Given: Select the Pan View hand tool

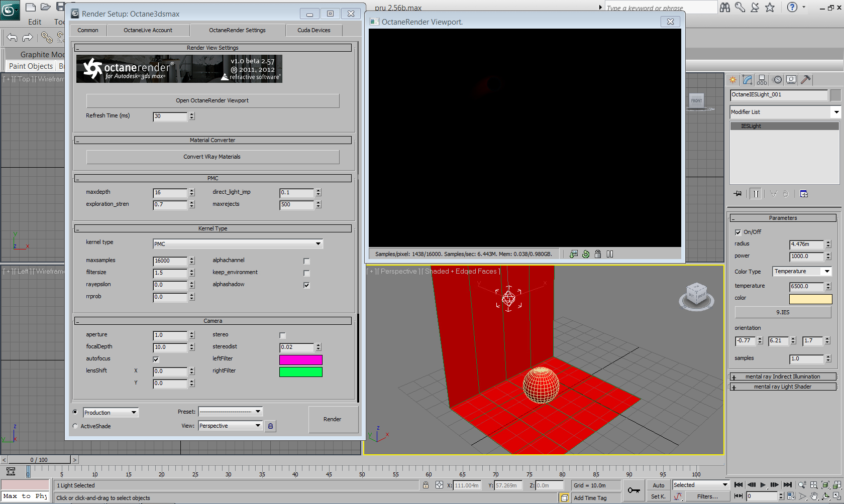Looking at the screenshot, I should 814,496.
